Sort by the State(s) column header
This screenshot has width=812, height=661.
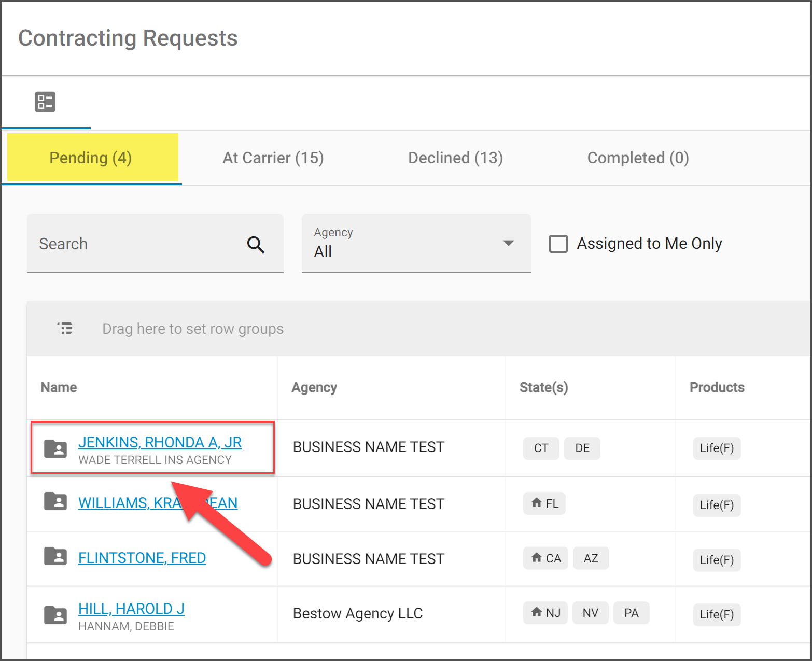pyautogui.click(x=544, y=387)
